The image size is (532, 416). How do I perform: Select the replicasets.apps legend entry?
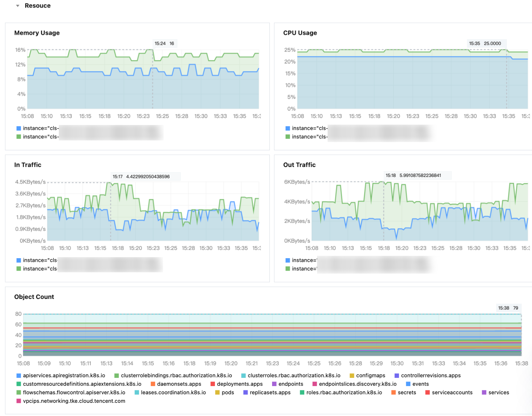(267, 393)
